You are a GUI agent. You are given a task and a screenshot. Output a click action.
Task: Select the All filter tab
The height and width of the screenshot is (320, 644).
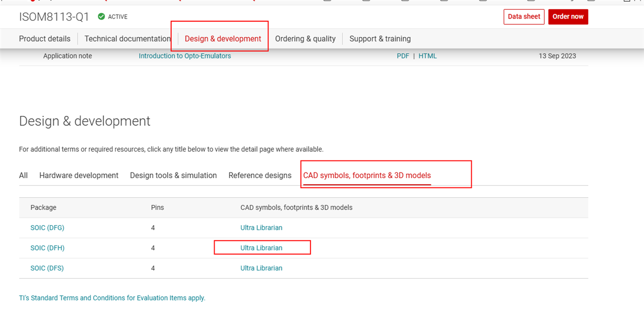click(x=23, y=176)
